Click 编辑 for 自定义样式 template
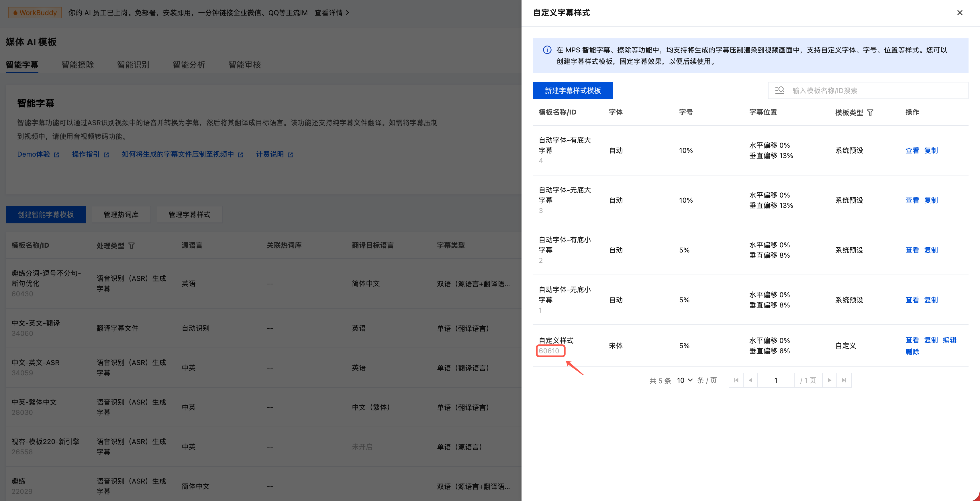This screenshot has height=501, width=980. point(949,340)
